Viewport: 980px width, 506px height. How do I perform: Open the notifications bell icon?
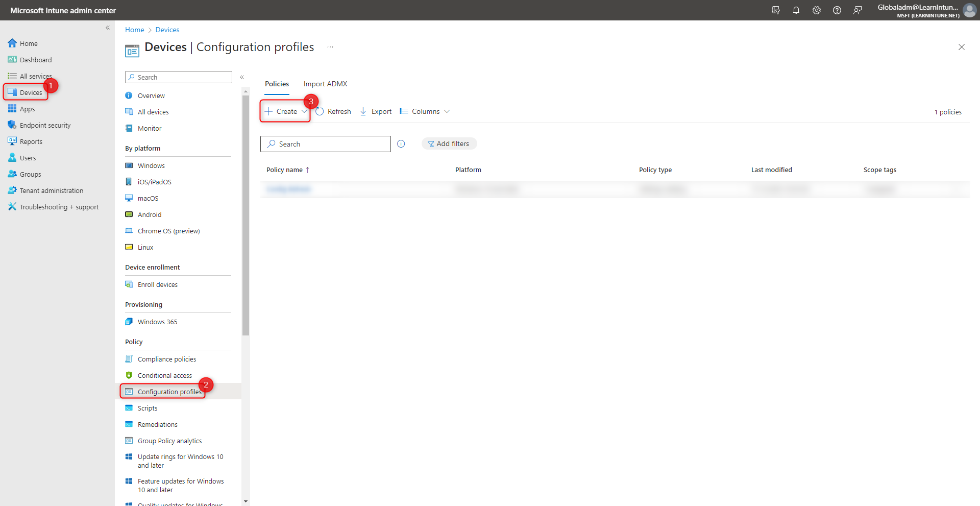click(796, 10)
